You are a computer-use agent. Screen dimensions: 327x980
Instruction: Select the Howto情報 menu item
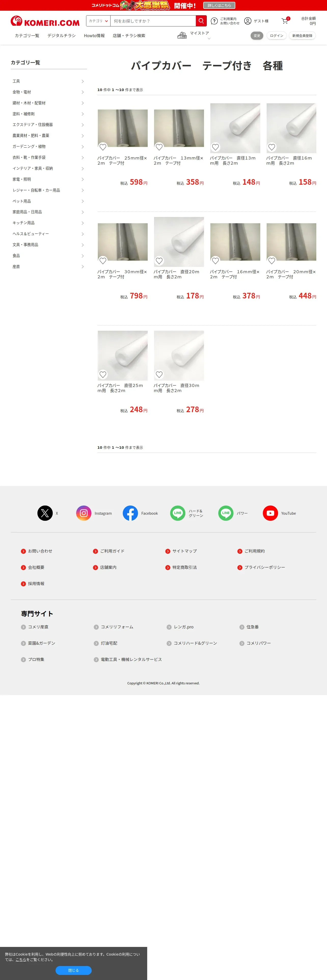94,36
